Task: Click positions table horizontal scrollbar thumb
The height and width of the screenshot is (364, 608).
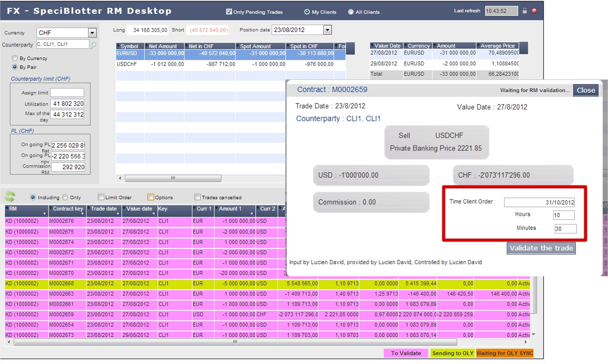Action: (173, 178)
